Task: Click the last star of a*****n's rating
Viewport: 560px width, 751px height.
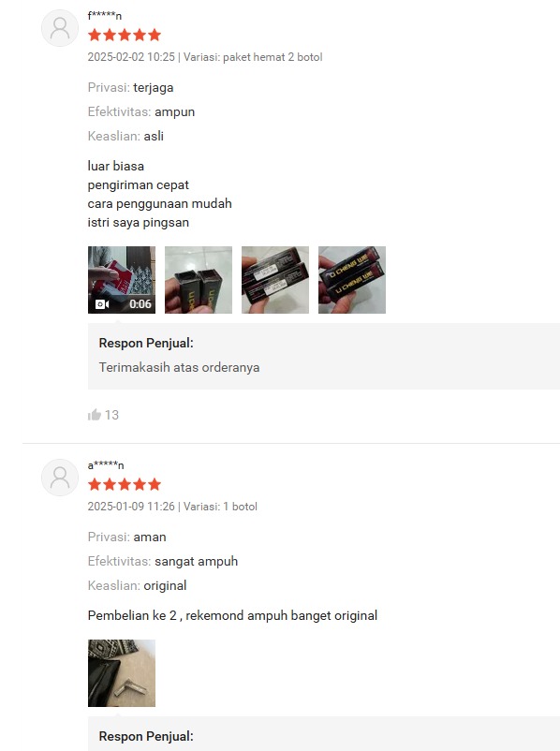Action: 155,484
